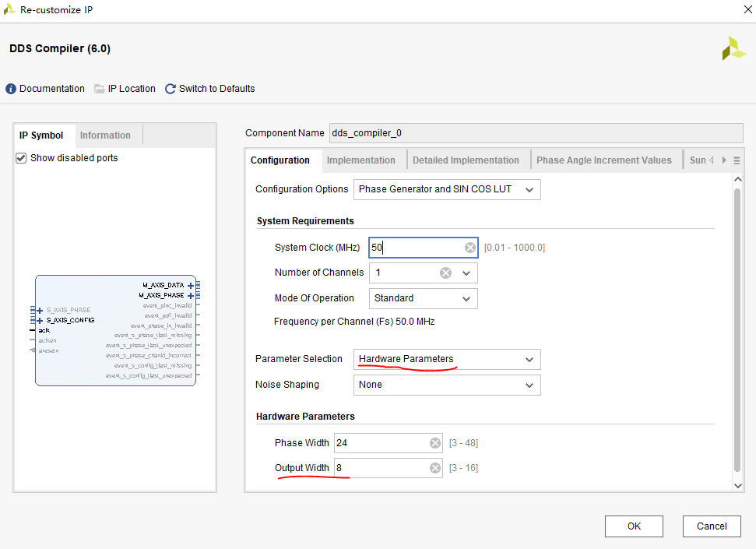
Task: Click the Documentation link
Action: click(52, 89)
